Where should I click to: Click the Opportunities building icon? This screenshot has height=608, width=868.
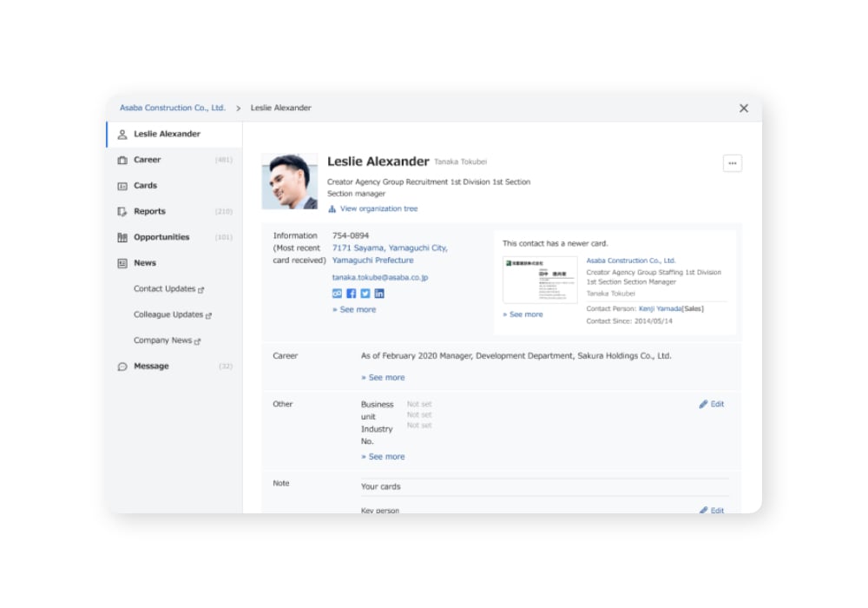[x=122, y=237]
